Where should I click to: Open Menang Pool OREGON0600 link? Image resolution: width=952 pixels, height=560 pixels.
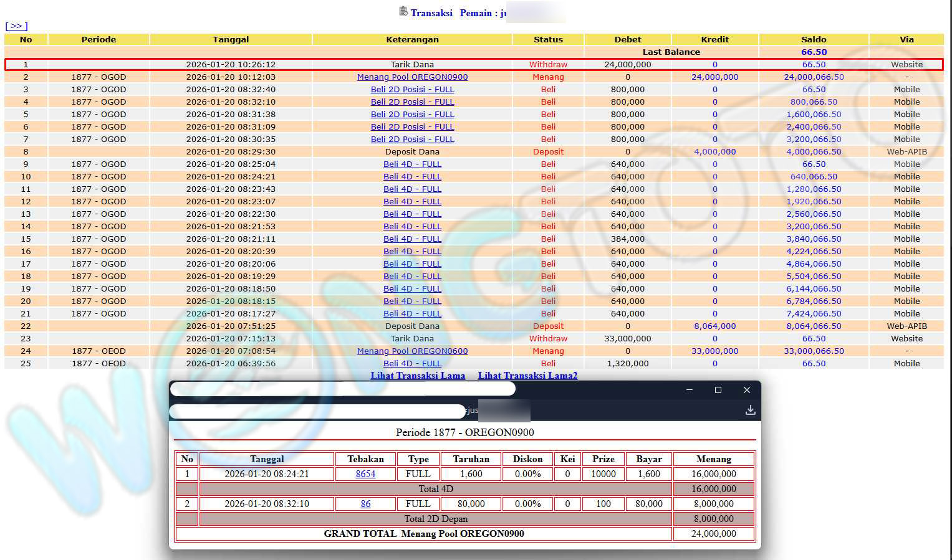pos(412,351)
